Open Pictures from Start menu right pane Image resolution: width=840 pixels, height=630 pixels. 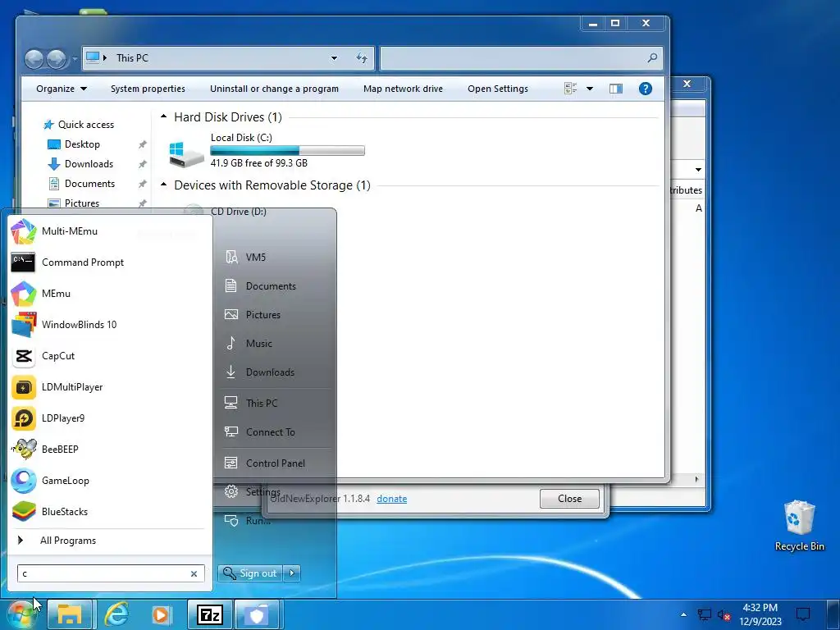[x=253, y=315]
